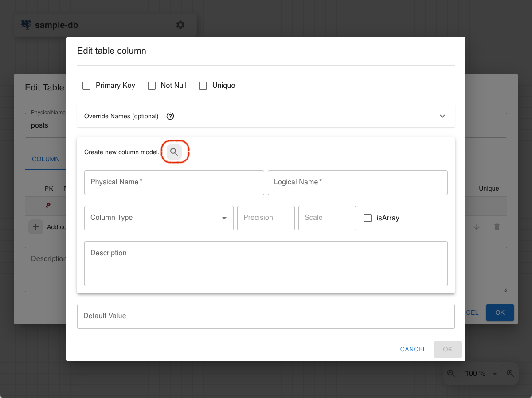Click CANCEL in Edit table column dialog

(413, 349)
